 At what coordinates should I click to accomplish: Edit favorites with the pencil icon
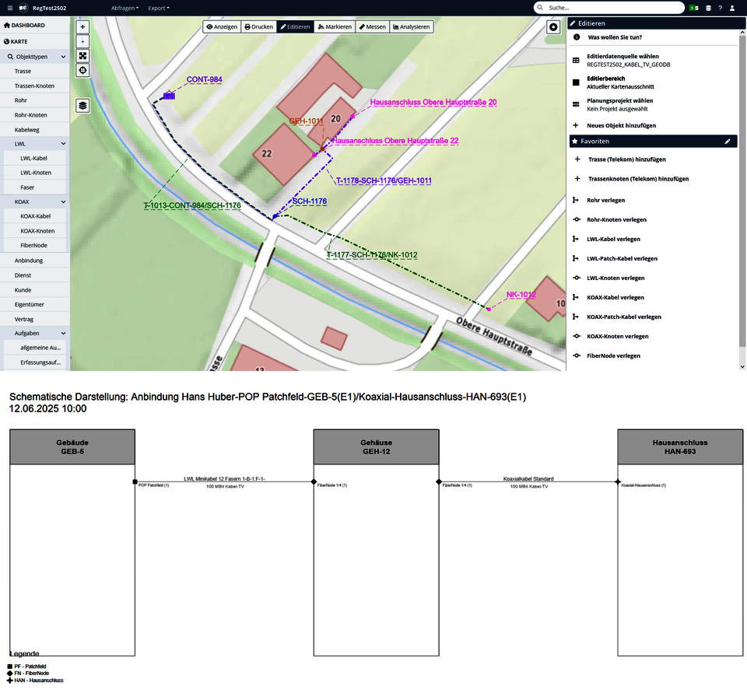pos(728,142)
